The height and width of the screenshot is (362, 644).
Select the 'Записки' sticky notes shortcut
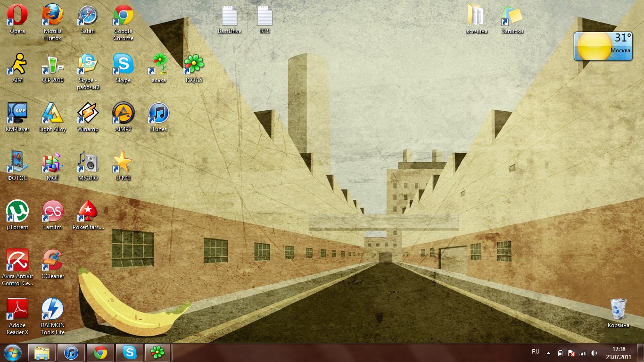coord(512,19)
